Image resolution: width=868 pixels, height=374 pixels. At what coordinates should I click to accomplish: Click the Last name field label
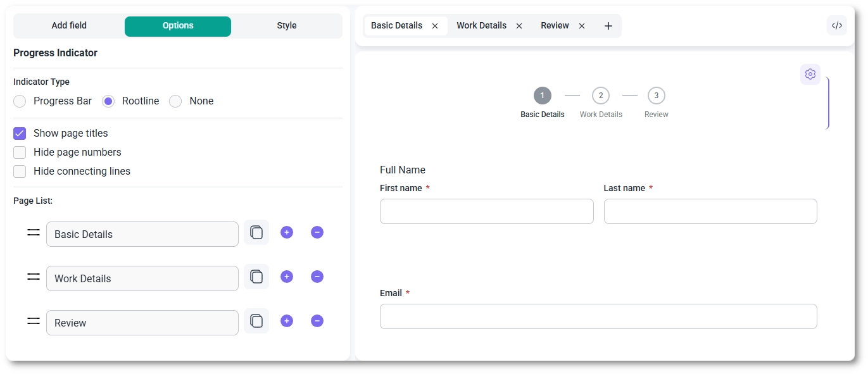(x=624, y=189)
